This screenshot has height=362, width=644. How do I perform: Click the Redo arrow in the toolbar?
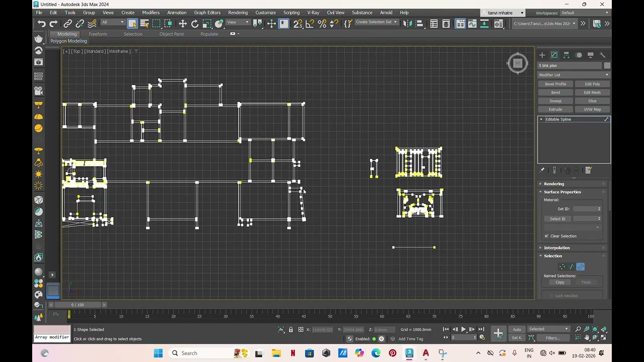(x=53, y=24)
